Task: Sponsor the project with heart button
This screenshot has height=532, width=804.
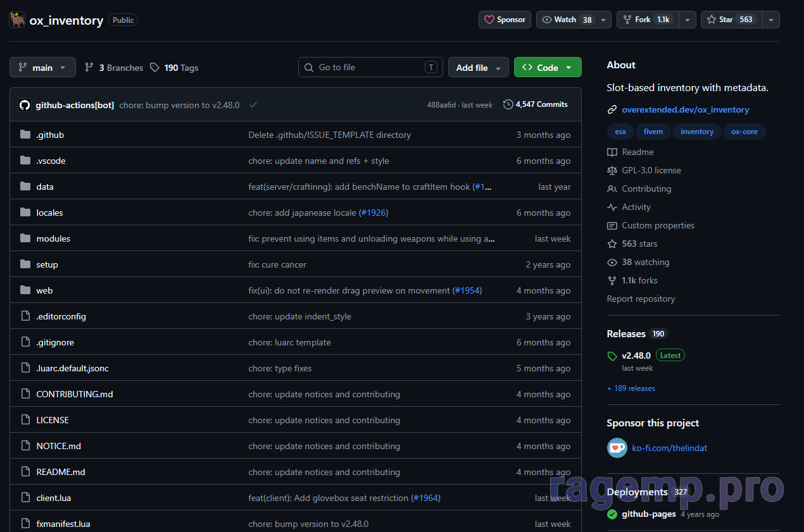Action: coord(505,20)
